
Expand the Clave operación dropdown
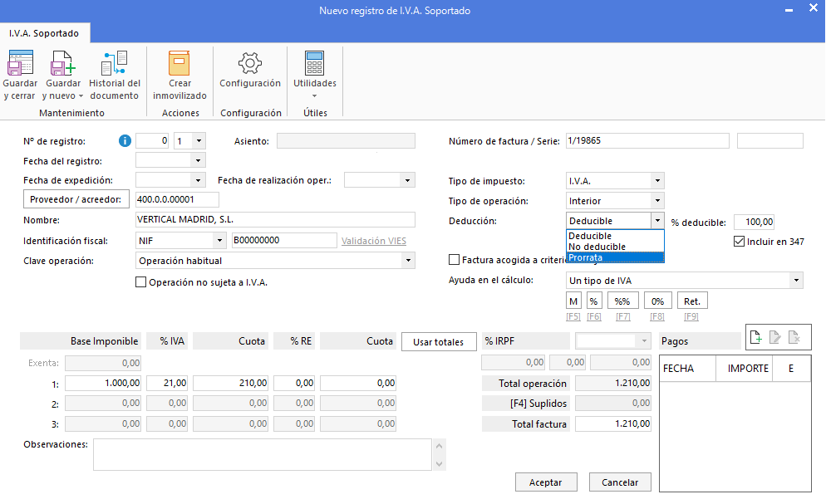tap(408, 261)
